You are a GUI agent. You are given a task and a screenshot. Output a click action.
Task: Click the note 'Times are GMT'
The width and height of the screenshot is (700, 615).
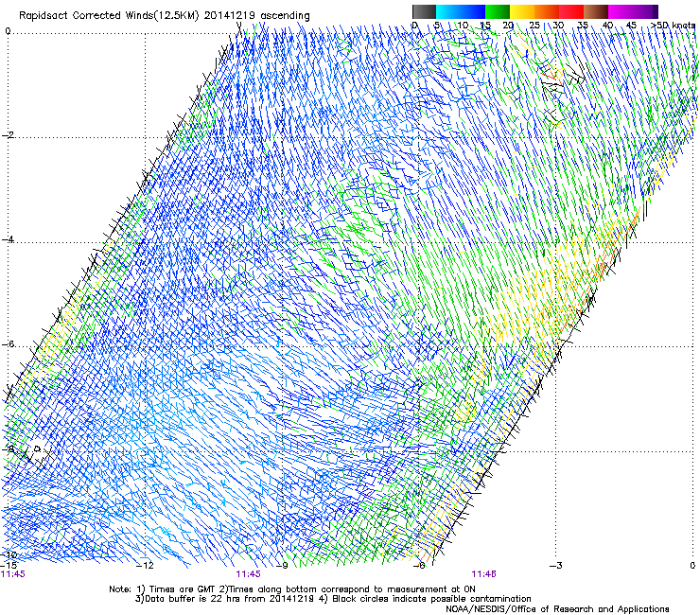[182, 589]
